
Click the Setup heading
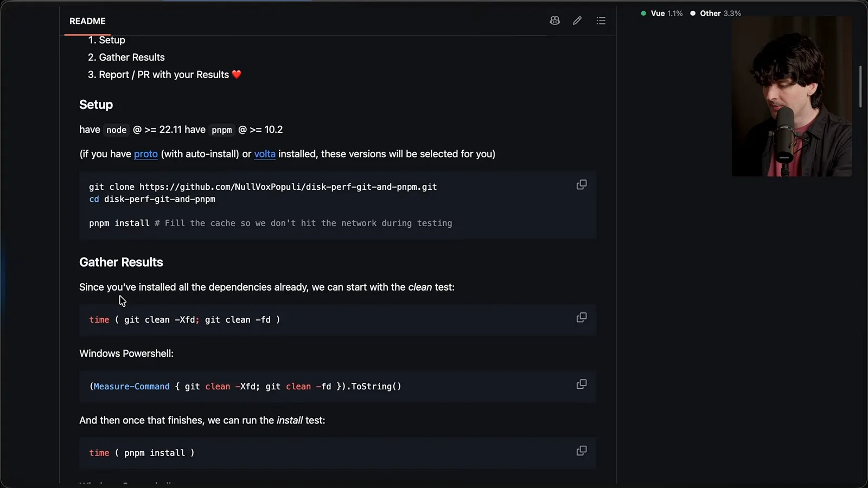(x=96, y=105)
